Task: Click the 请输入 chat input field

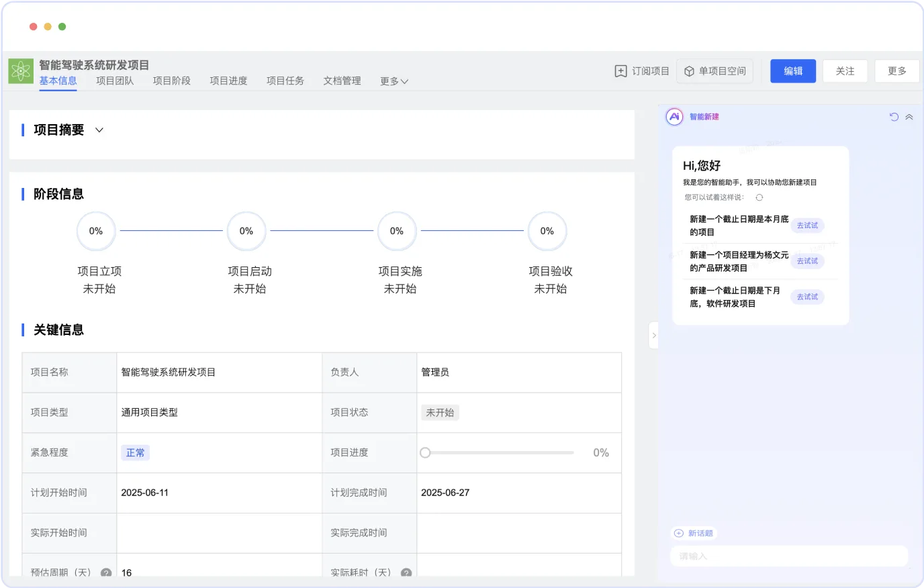Action: coord(789,556)
